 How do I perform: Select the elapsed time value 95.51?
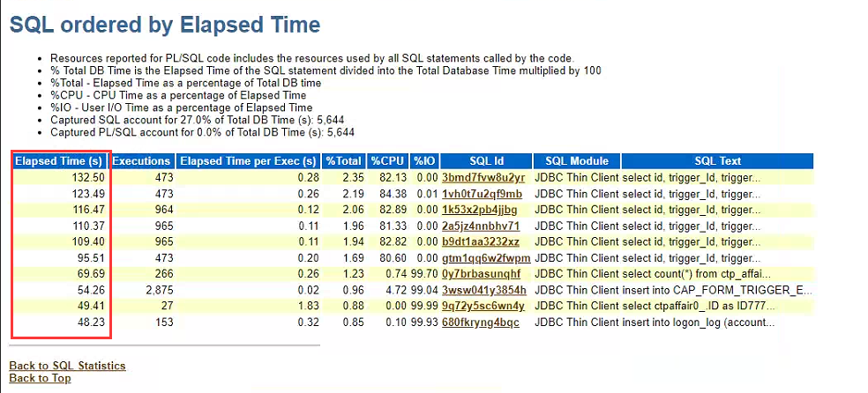click(x=92, y=257)
